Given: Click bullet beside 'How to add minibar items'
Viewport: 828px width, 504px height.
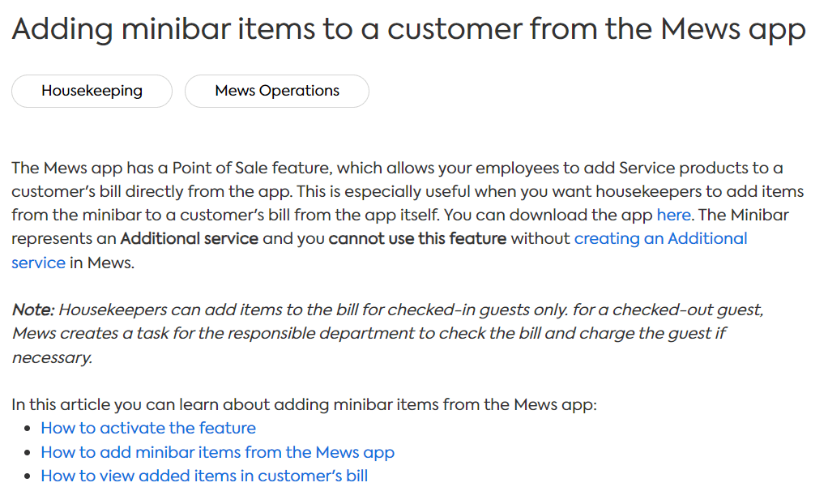Looking at the screenshot, I should click(x=28, y=453).
